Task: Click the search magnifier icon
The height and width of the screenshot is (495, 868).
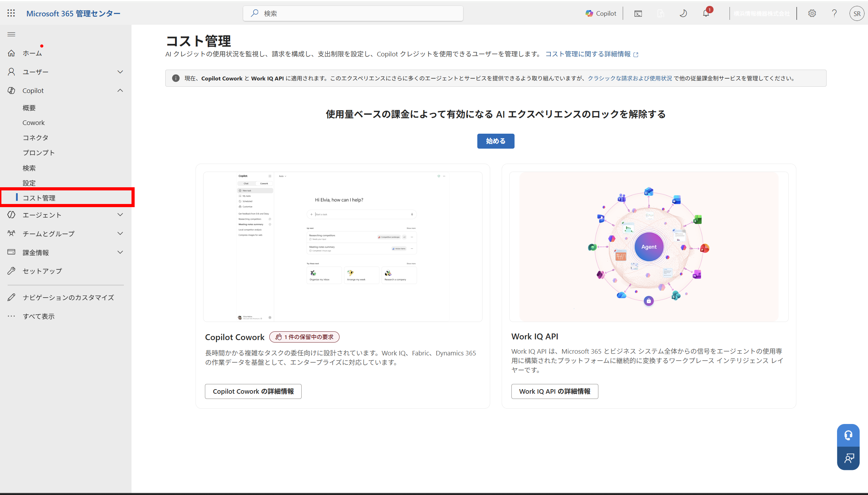Action: coord(255,13)
